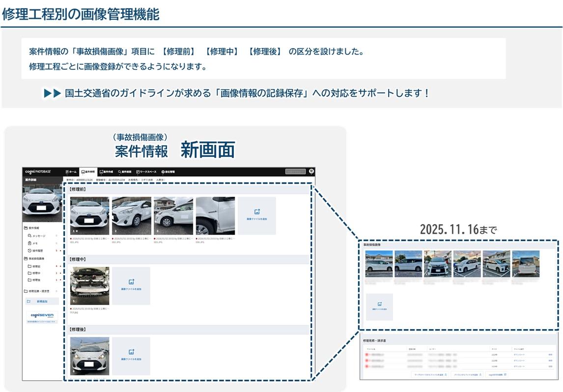
Task: Go to the ホーム menu item
Action: coord(71,172)
